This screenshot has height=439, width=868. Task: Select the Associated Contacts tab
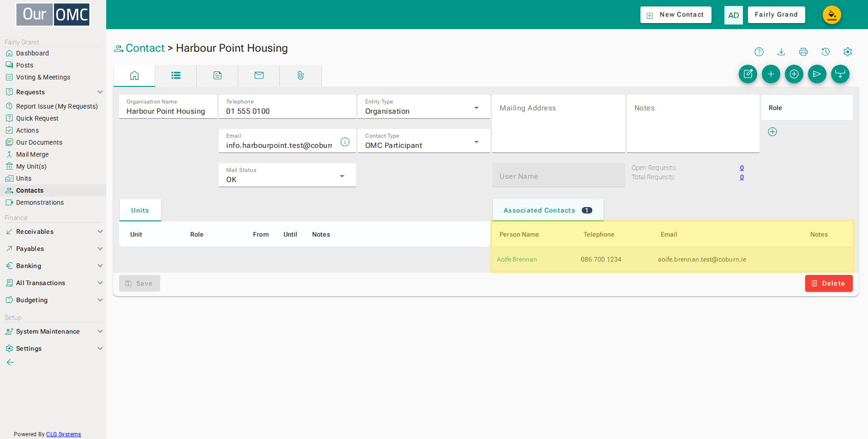tap(548, 210)
